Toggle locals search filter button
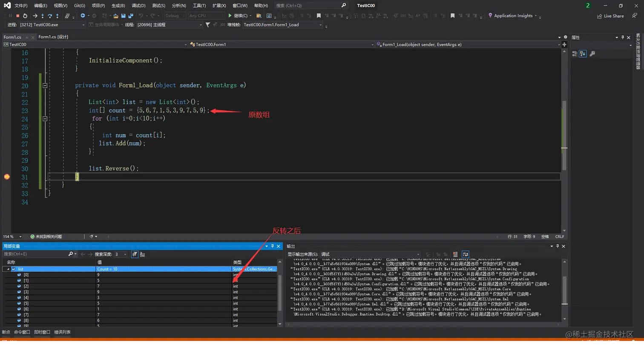This screenshot has width=644, height=349. coord(135,254)
